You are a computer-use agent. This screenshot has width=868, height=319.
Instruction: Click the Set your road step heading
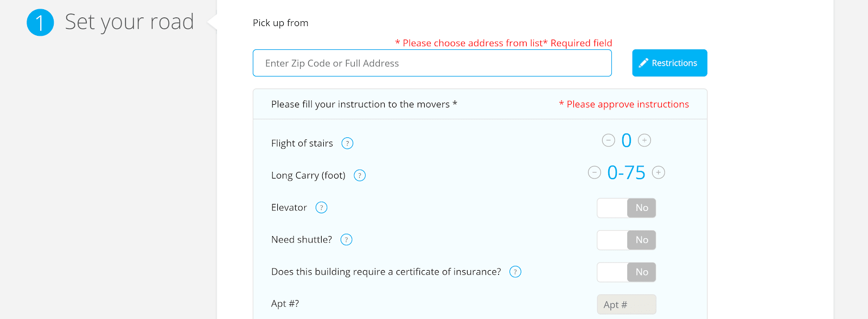(x=129, y=22)
